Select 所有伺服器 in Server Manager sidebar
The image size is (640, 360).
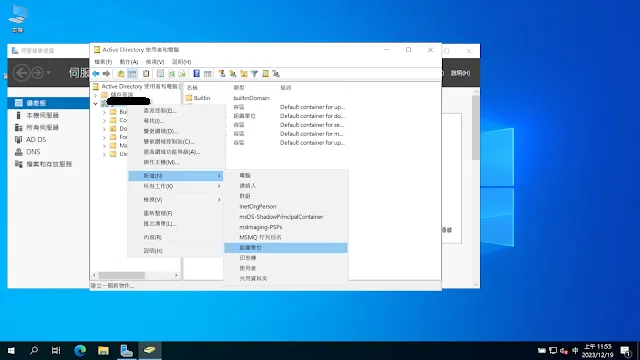[48, 127]
